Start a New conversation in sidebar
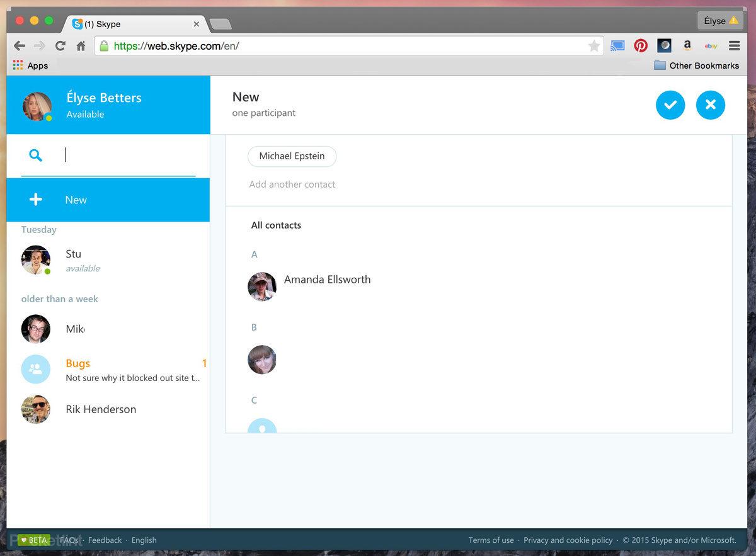This screenshot has width=756, height=556. pos(76,200)
